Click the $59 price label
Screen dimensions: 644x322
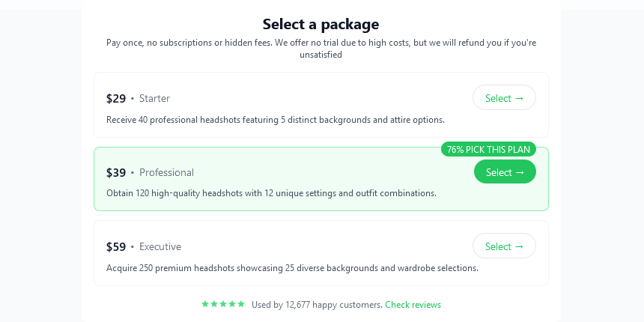(116, 246)
